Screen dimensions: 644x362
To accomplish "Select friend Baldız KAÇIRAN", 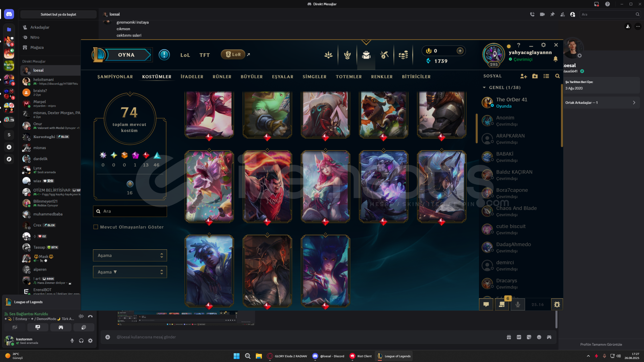I will coord(520,175).
